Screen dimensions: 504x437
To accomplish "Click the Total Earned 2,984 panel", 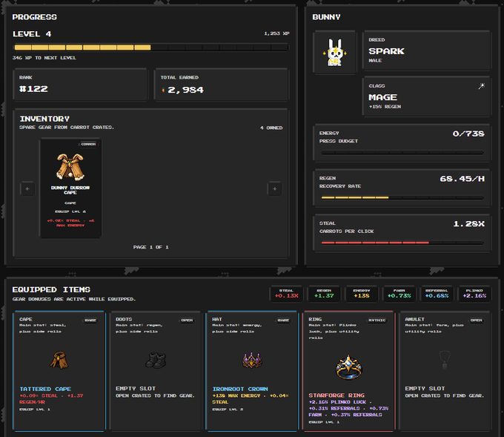I will pos(222,85).
